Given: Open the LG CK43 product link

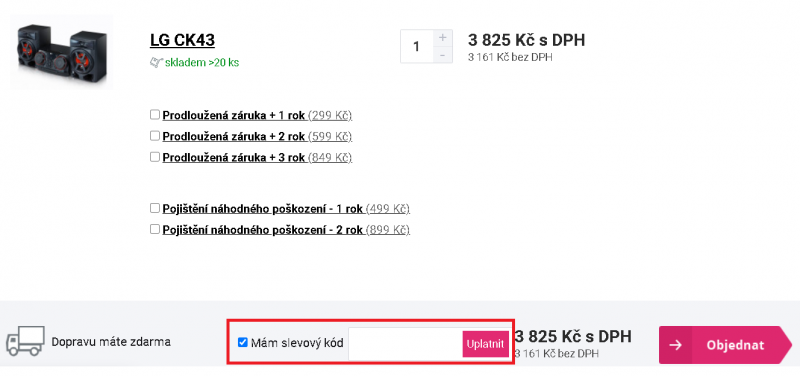Looking at the screenshot, I should click(x=182, y=40).
